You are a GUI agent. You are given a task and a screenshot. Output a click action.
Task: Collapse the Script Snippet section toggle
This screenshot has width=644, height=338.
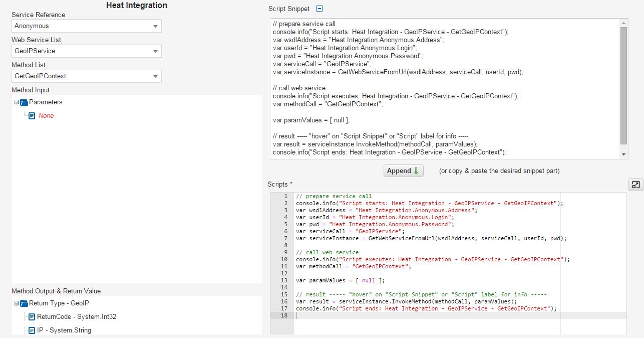point(320,9)
